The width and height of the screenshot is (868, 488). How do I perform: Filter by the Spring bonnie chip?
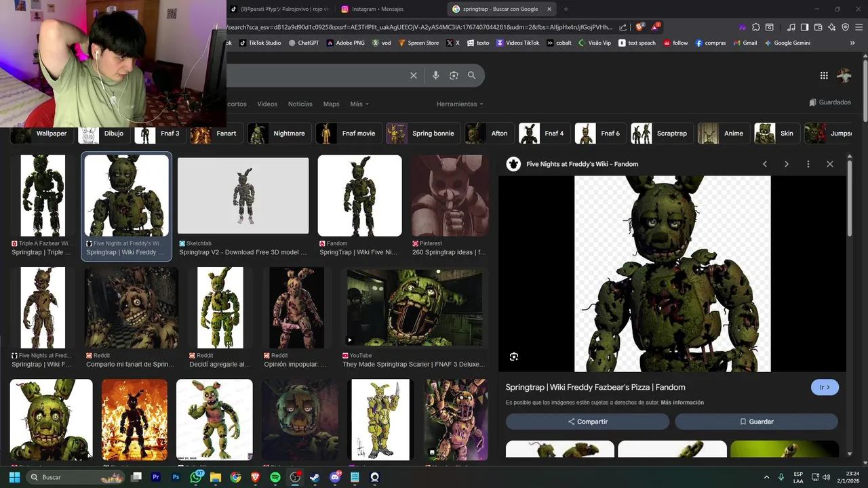click(x=423, y=134)
